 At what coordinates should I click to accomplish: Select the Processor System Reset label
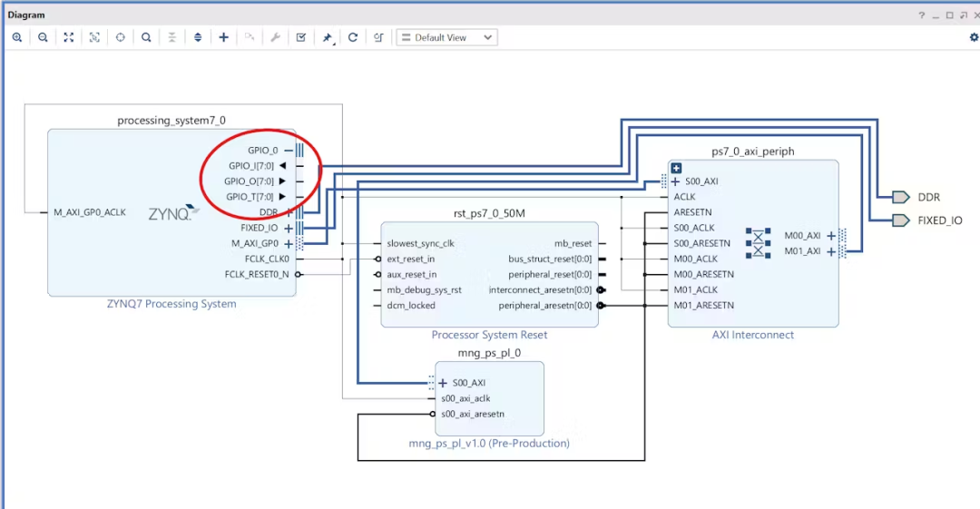click(489, 335)
